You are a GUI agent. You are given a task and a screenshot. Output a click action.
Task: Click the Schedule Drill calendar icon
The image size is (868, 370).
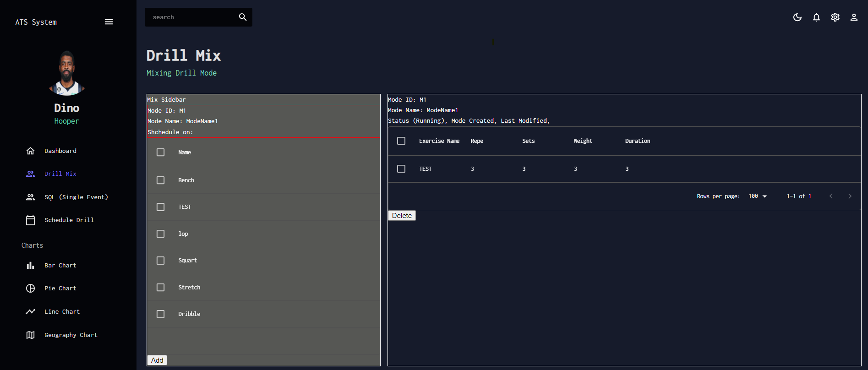[x=31, y=220]
